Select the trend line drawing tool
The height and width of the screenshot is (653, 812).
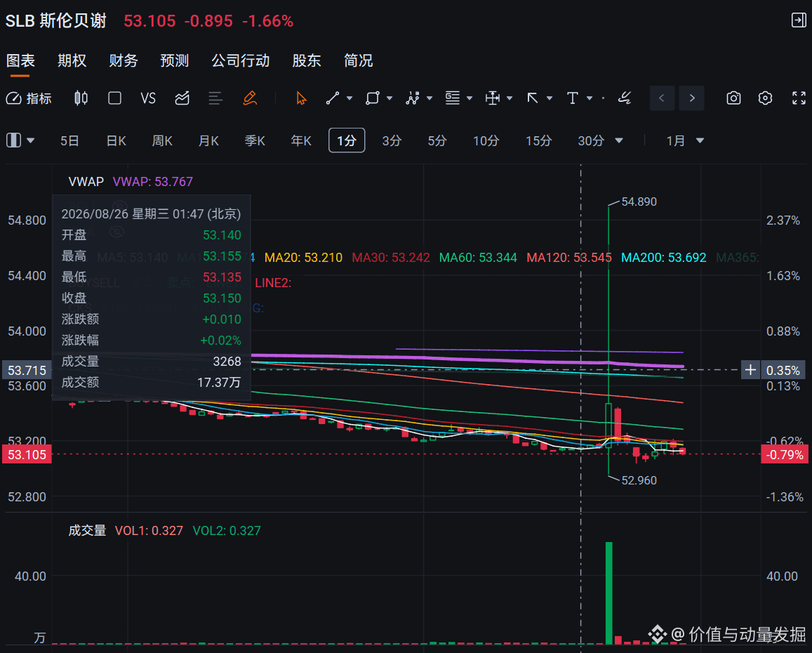point(333,98)
